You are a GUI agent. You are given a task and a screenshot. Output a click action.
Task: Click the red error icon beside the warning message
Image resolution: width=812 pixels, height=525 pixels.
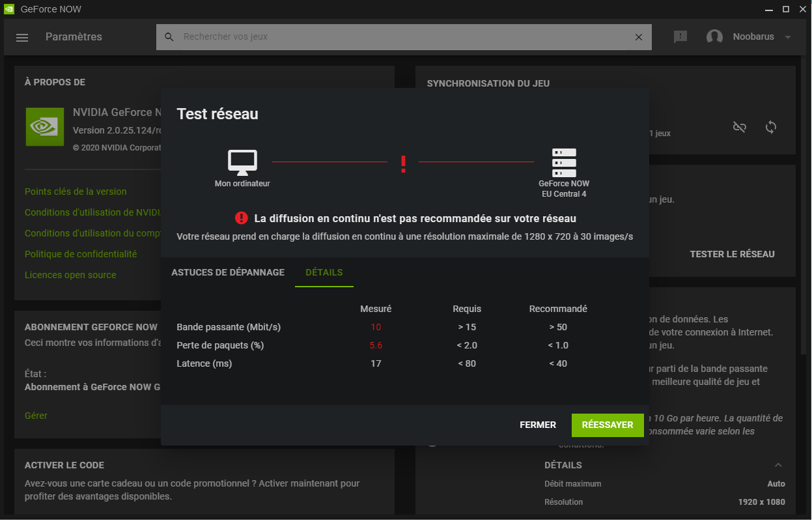(242, 218)
